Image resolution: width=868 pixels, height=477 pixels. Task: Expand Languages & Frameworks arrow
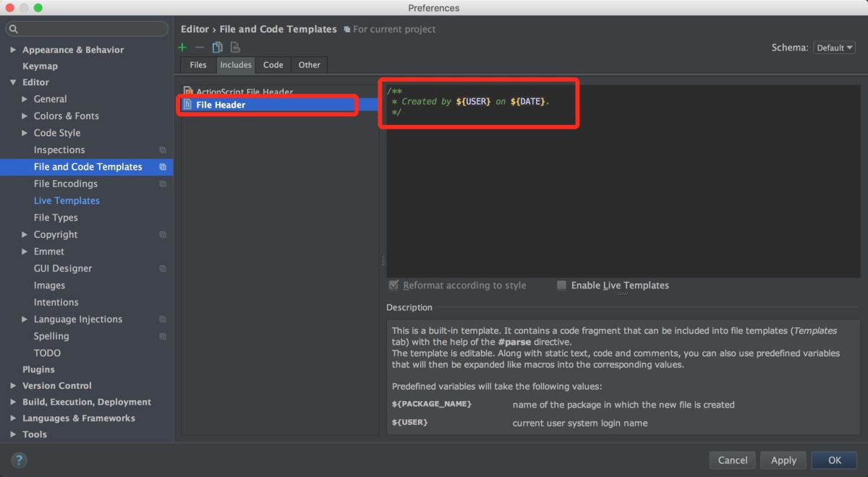click(x=13, y=418)
